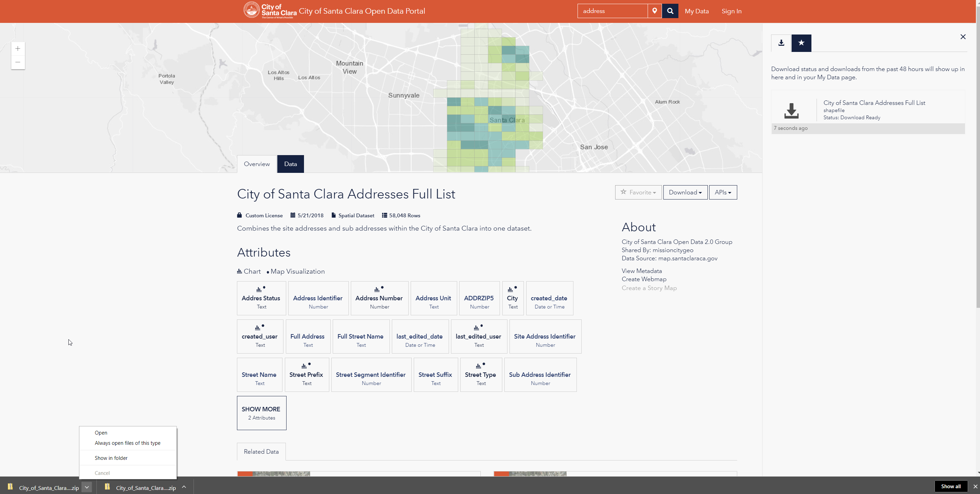This screenshot has height=494, width=980.
Task: Click the first related data thumbnail
Action: pyautogui.click(x=274, y=474)
